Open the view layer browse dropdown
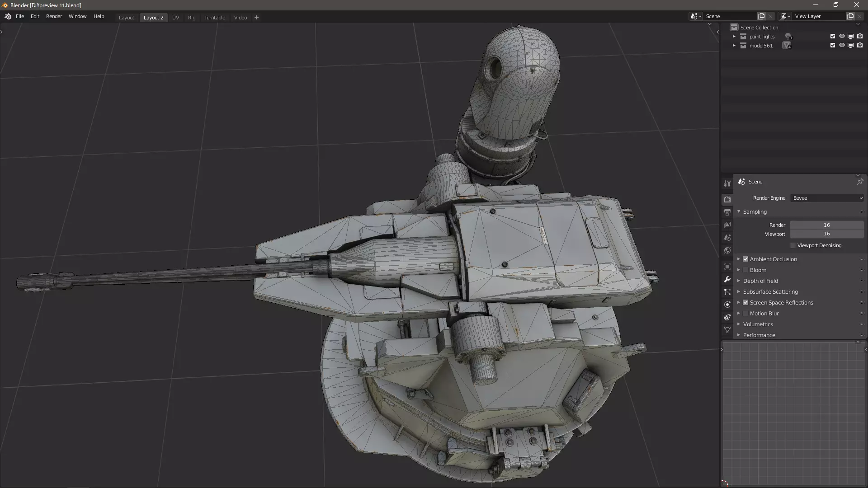 coord(785,16)
